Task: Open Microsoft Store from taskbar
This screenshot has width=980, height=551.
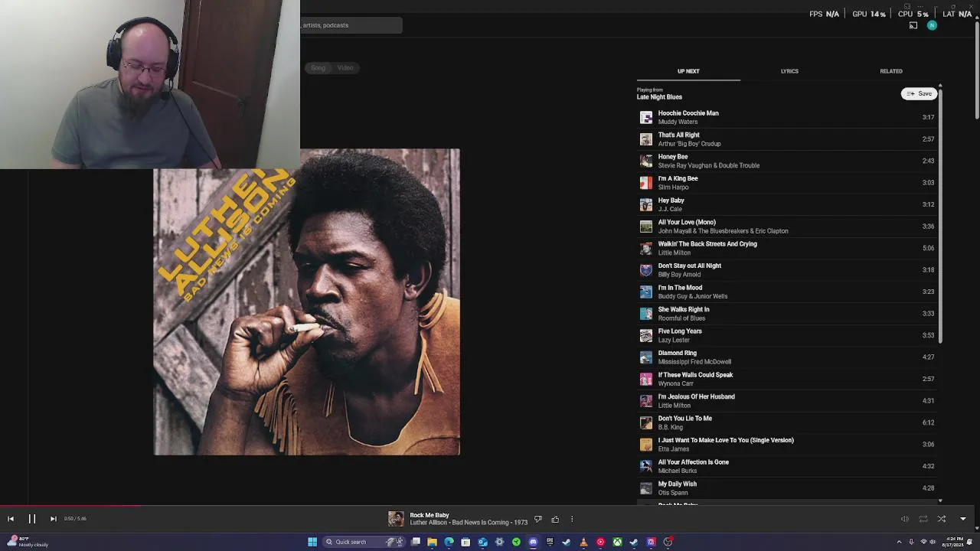Action: pyautogui.click(x=465, y=542)
